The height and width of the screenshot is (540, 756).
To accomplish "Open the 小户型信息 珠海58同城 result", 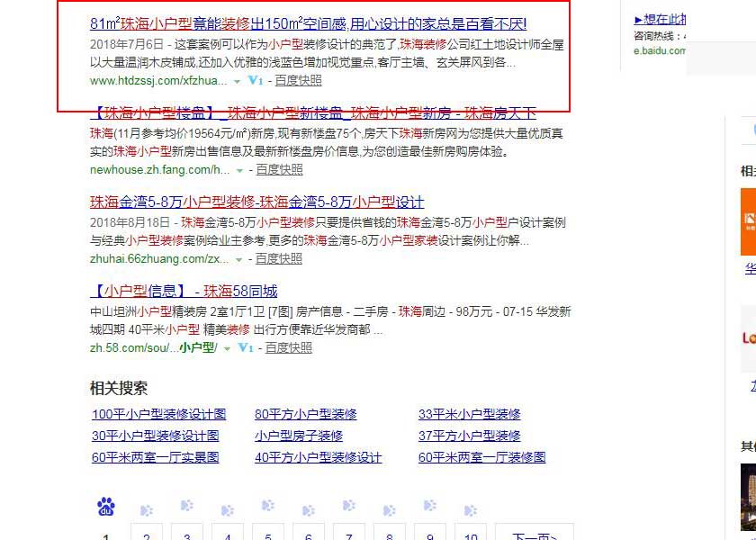I will tap(184, 292).
